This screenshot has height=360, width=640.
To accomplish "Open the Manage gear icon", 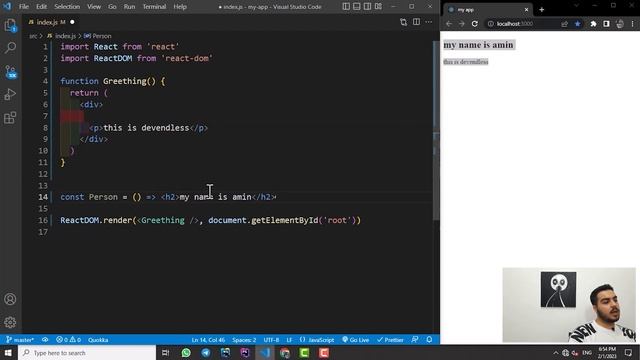I will point(10,322).
